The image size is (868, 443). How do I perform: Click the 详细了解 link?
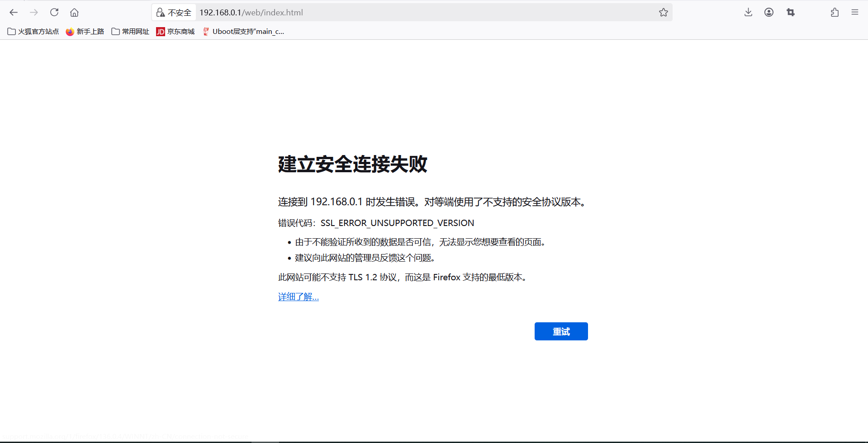pyautogui.click(x=298, y=297)
